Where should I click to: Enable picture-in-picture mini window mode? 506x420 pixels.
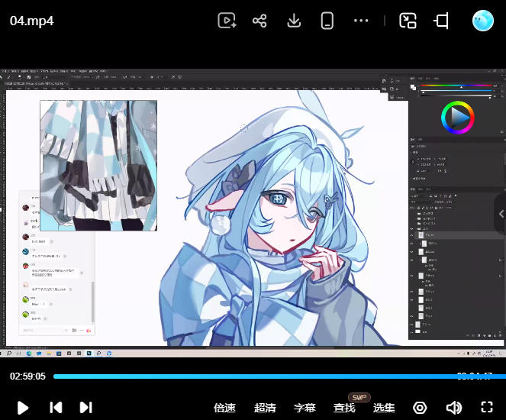[x=408, y=21]
